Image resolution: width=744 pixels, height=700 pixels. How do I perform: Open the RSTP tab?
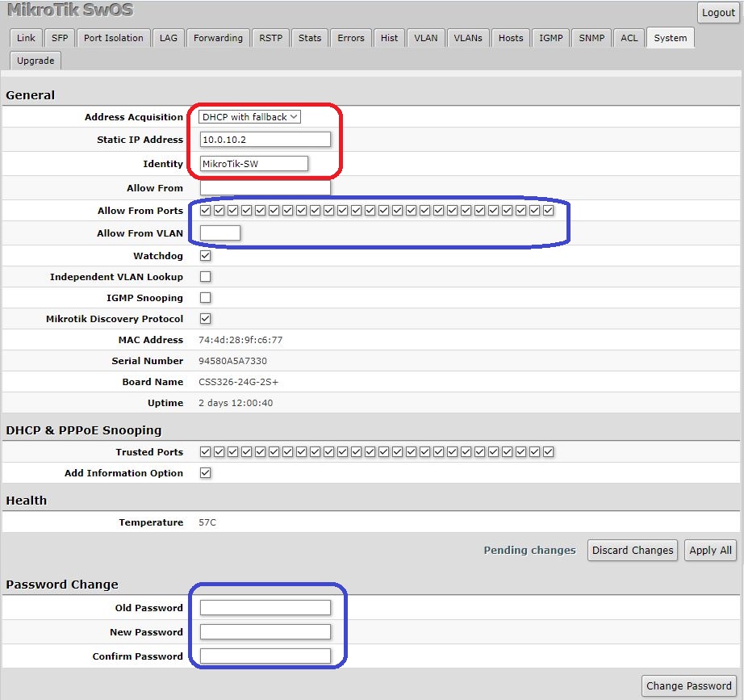270,38
